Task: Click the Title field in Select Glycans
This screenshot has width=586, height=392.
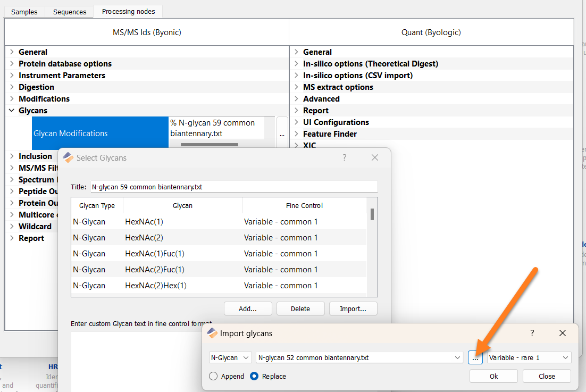Action: tap(234, 187)
